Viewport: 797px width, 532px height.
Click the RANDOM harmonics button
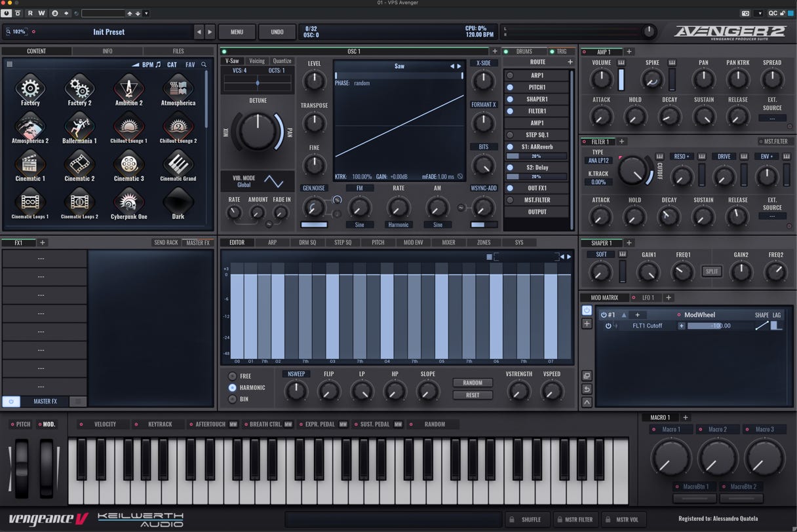(473, 383)
